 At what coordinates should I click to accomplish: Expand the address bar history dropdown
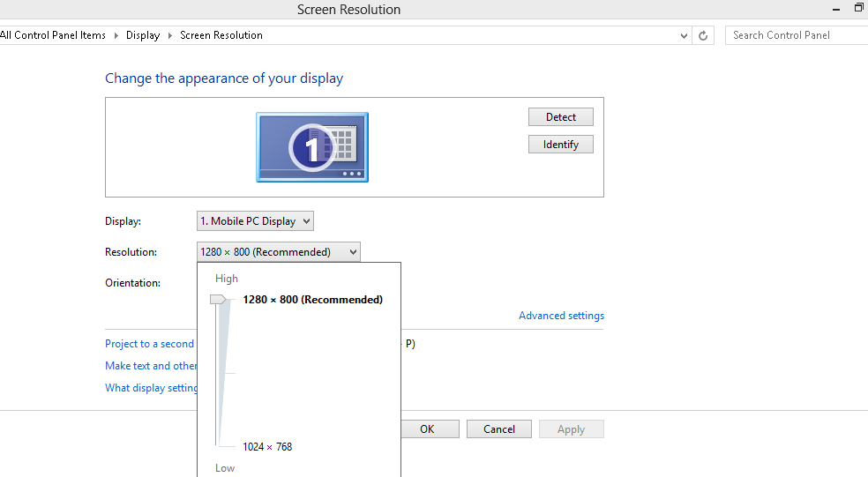click(685, 35)
